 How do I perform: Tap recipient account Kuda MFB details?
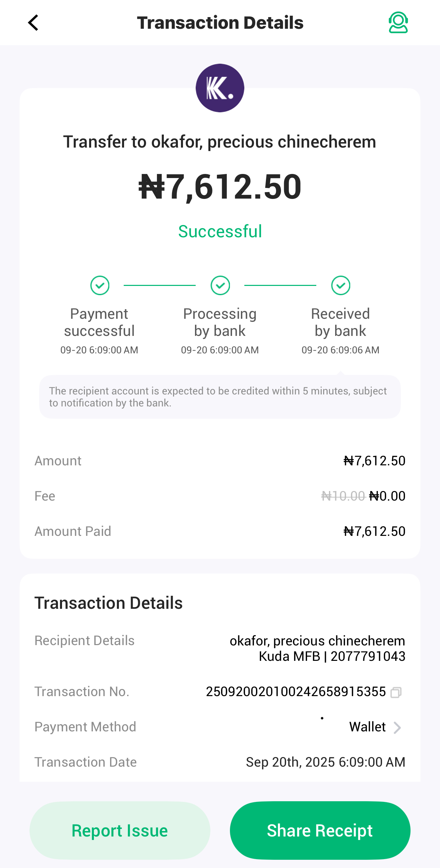(332, 656)
